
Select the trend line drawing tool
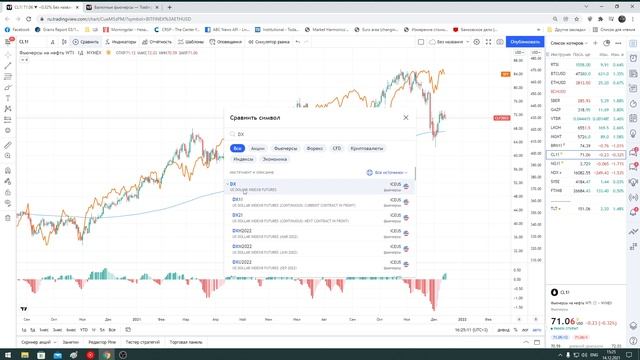[x=8, y=66]
